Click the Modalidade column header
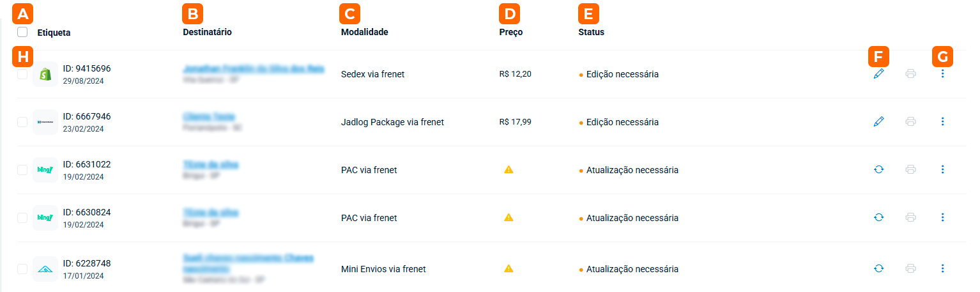This screenshot has height=292, width=980. pos(364,32)
